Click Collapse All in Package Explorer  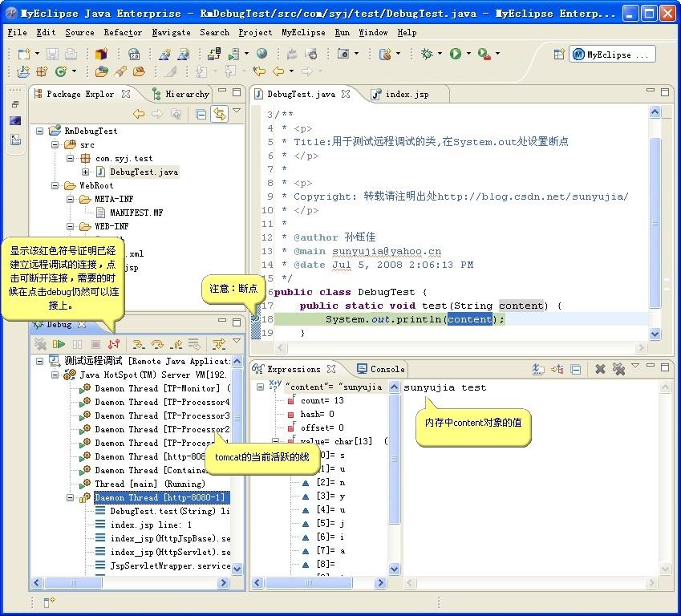pyautogui.click(x=201, y=114)
